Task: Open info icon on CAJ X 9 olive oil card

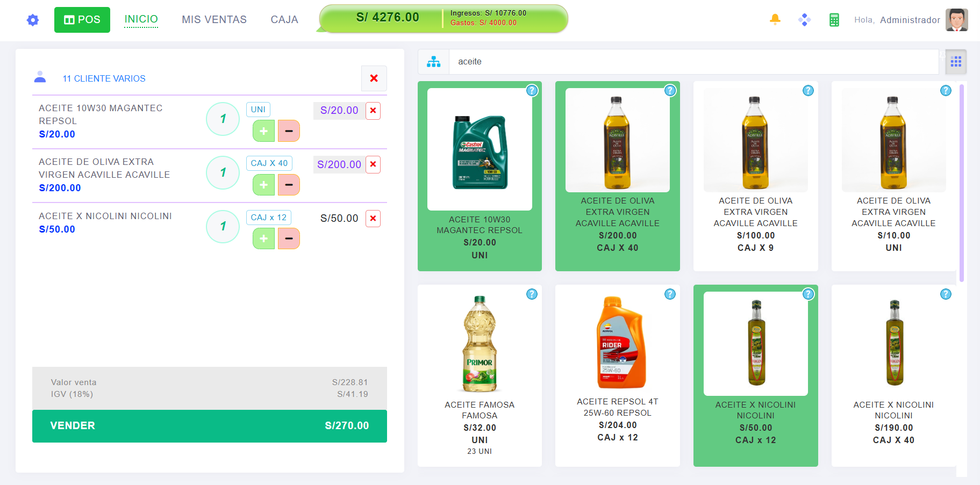Action: tap(808, 91)
